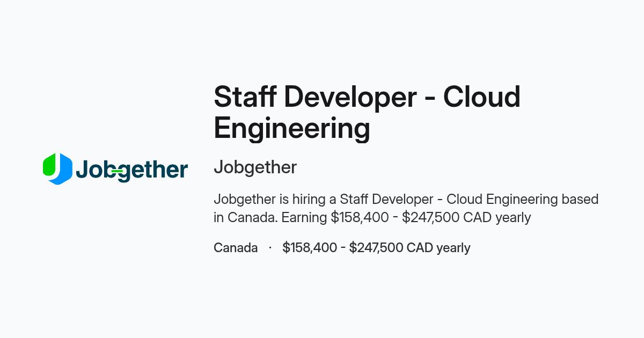The image size is (644, 338).
Task: Select the word Cloud in the job title
Action: (x=482, y=97)
